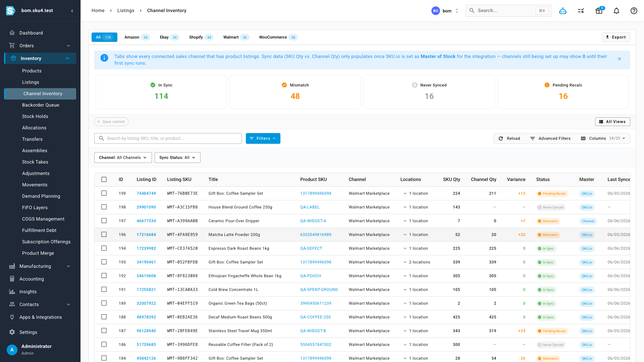Click the Apps & Integrations plug icon
The image size is (644, 362).
click(12, 317)
